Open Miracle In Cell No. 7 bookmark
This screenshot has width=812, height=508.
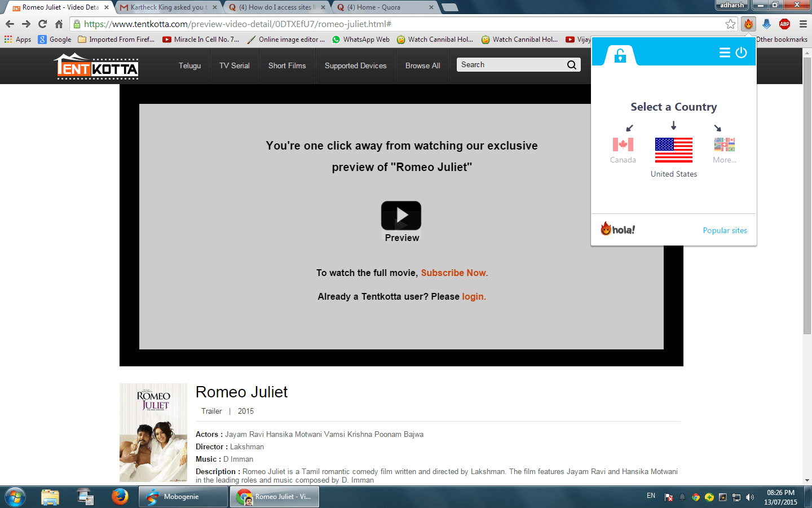[x=201, y=40]
